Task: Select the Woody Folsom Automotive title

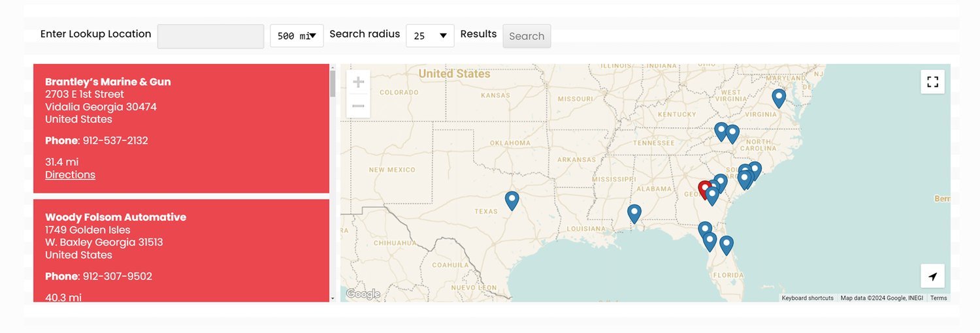Action: click(116, 217)
